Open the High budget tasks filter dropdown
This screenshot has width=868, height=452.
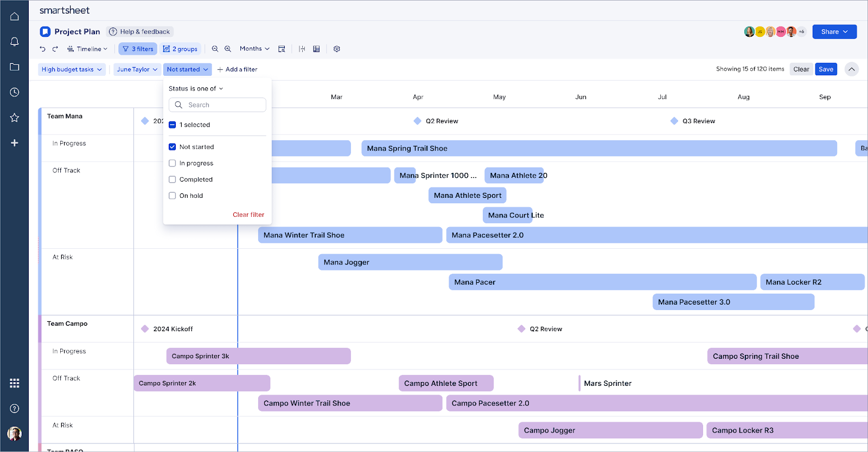pyautogui.click(x=72, y=69)
